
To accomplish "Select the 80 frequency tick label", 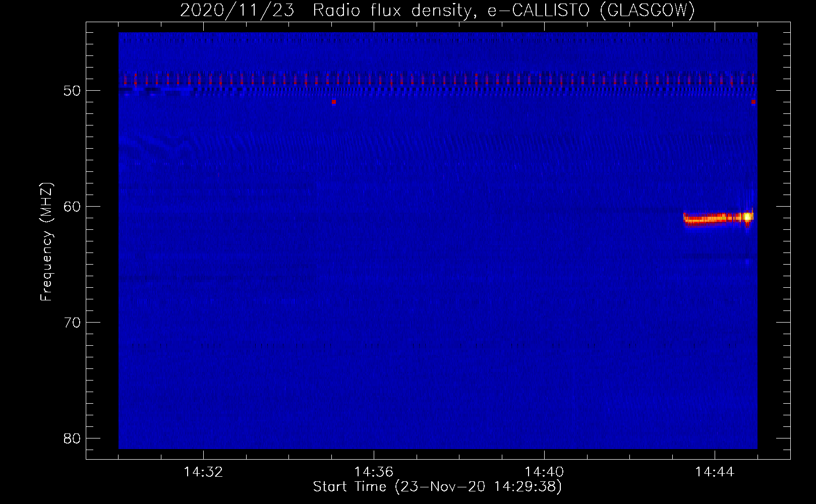I will pyautogui.click(x=73, y=438).
